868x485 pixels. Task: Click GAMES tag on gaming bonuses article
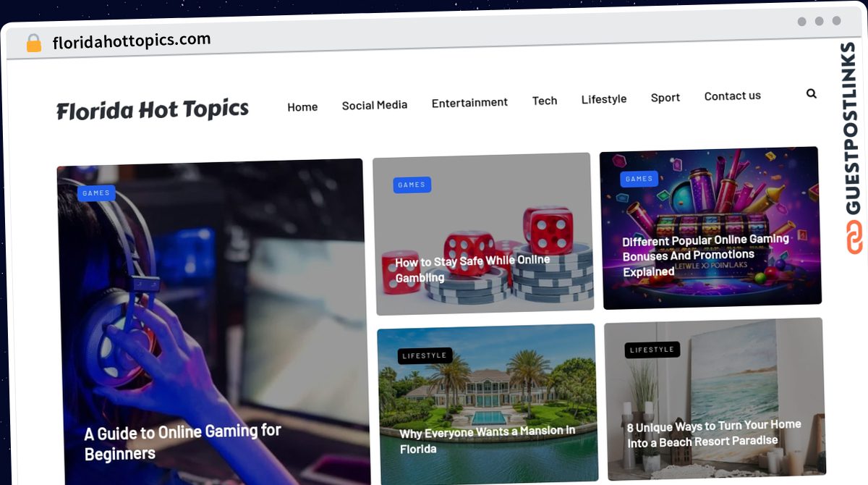[639, 179]
